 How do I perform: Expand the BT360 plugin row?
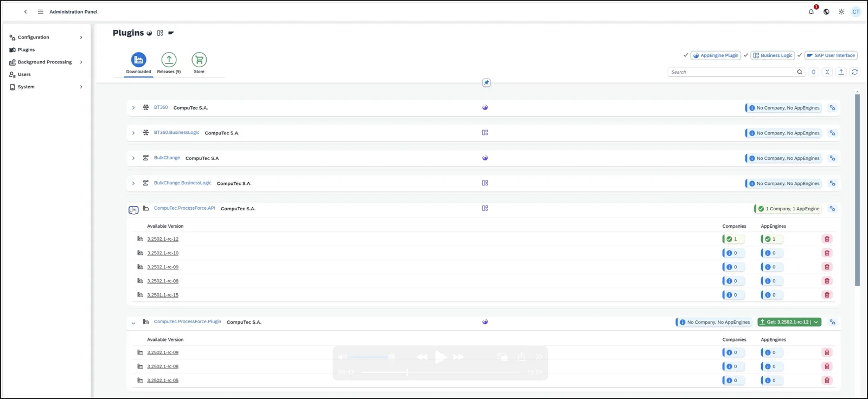(x=133, y=108)
